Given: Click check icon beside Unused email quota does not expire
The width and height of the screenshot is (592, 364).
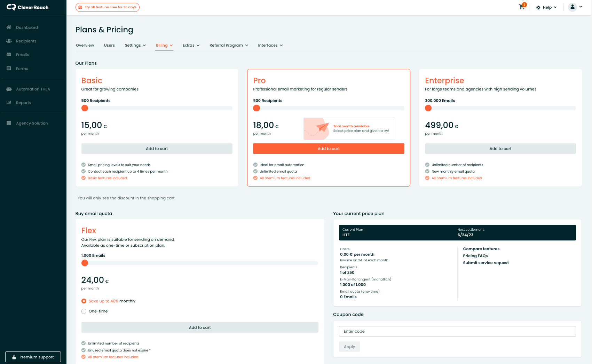Looking at the screenshot, I should point(84,350).
